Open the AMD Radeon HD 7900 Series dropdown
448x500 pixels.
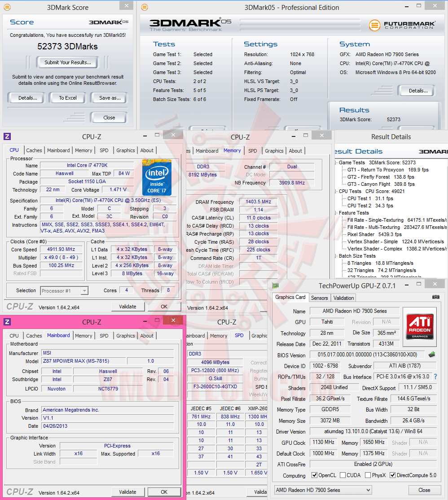(323, 490)
